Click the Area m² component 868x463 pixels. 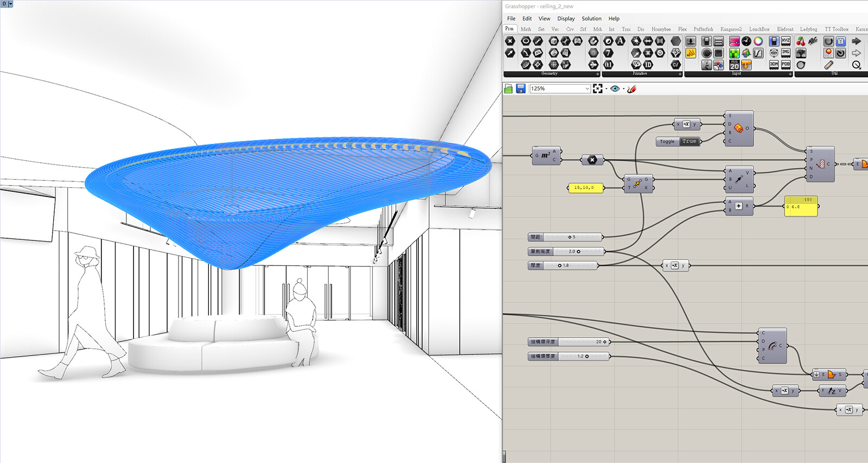[546, 155]
